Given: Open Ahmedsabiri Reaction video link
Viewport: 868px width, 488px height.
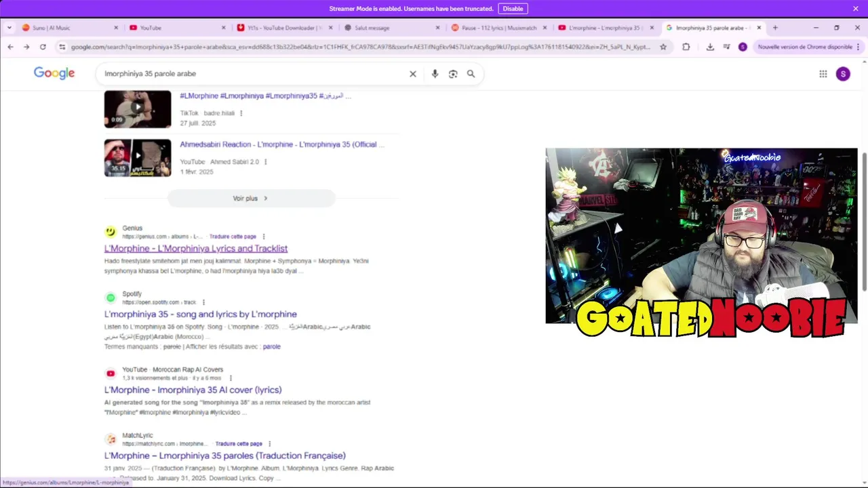Looking at the screenshot, I should point(282,144).
